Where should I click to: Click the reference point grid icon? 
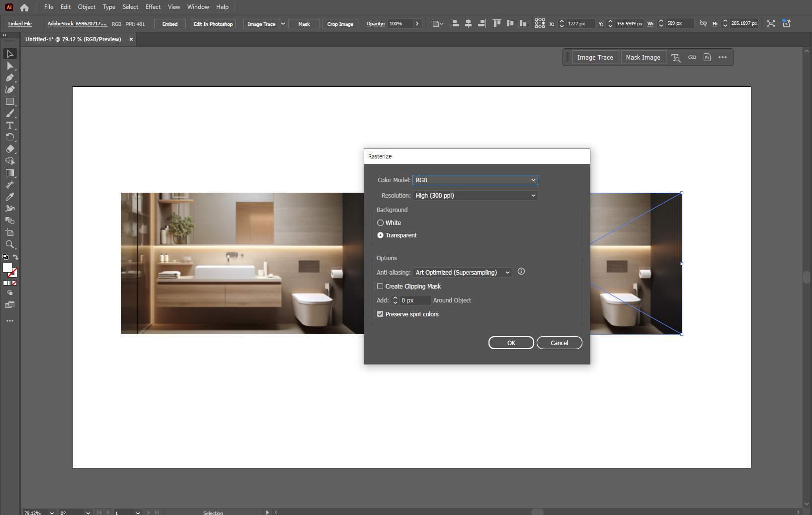click(540, 23)
